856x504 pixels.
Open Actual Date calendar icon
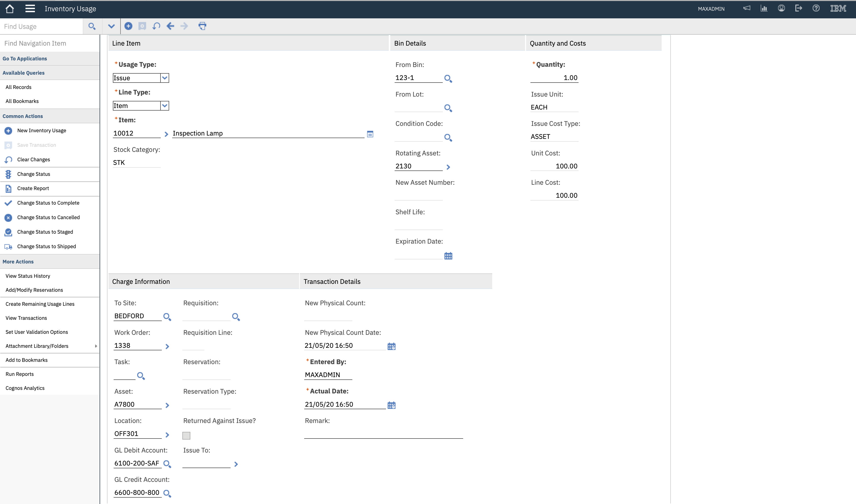391,405
